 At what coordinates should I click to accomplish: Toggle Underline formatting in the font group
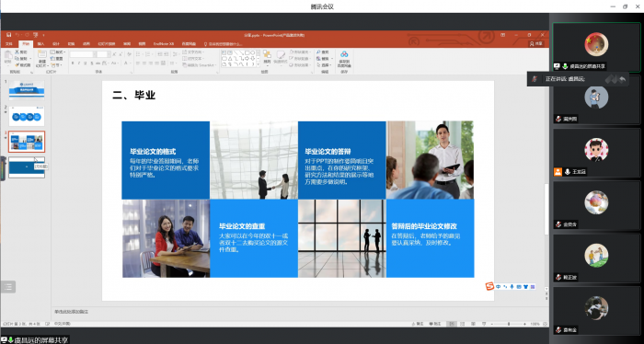click(x=85, y=63)
